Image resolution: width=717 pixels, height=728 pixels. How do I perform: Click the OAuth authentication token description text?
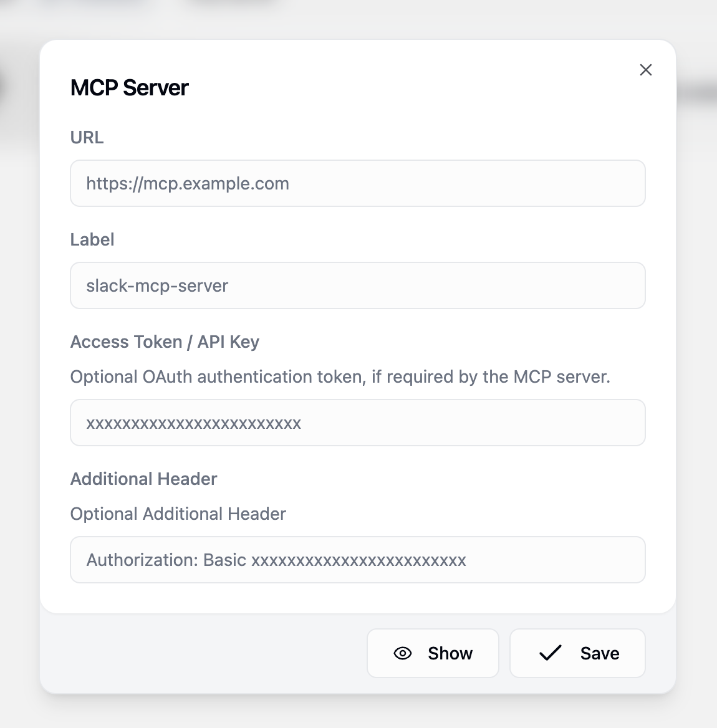point(340,376)
